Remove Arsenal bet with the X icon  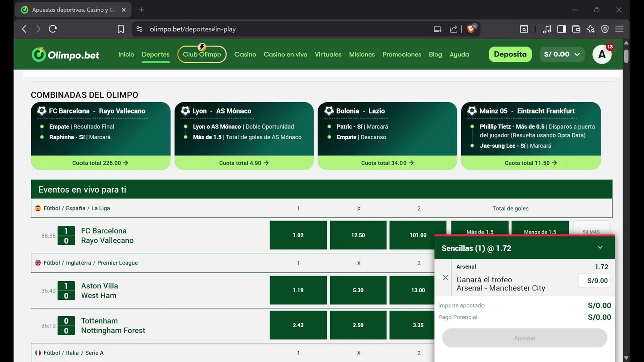(445, 277)
